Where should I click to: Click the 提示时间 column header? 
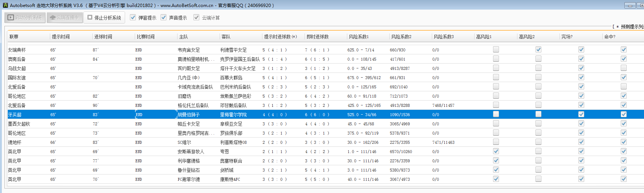[x=61, y=37]
